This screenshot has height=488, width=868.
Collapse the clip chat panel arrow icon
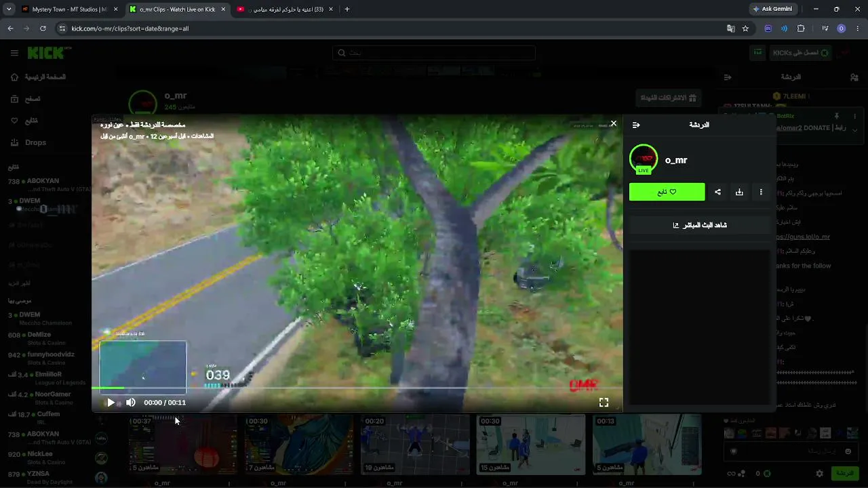636,125
